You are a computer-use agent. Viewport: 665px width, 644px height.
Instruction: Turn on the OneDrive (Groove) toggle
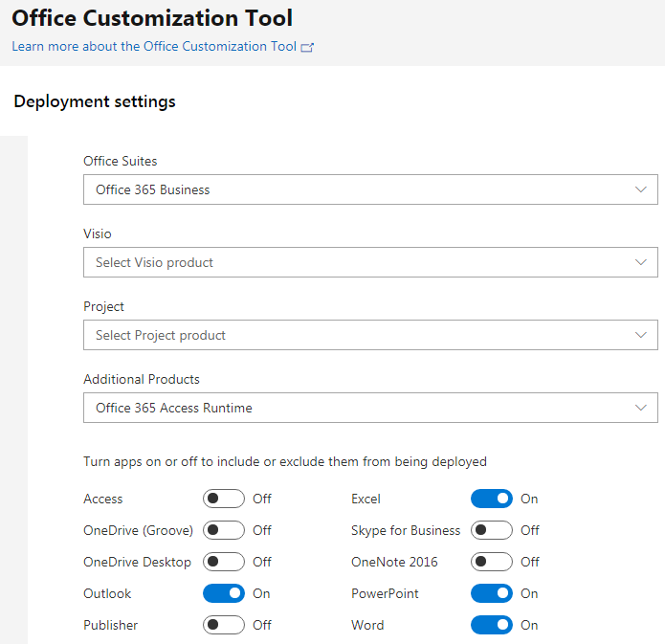pyautogui.click(x=224, y=530)
